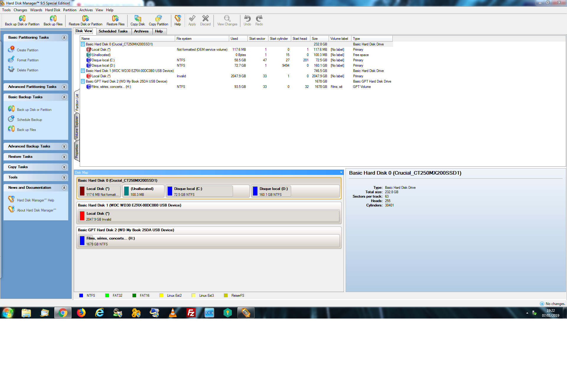Image resolution: width=567 pixels, height=392 pixels.
Task: Expand Advanced Partitioning Tasks panel
Action: [64, 87]
